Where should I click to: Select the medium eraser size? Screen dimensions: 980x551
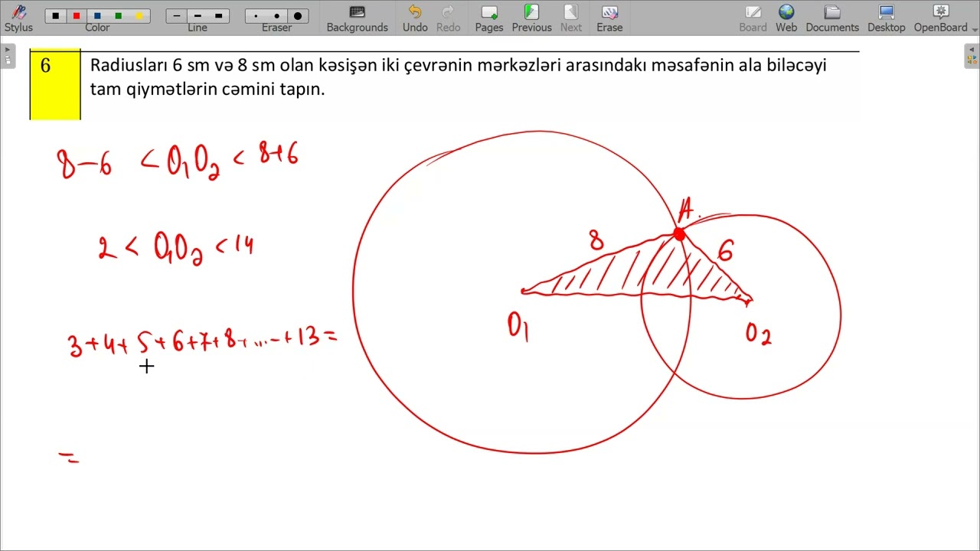tap(276, 16)
